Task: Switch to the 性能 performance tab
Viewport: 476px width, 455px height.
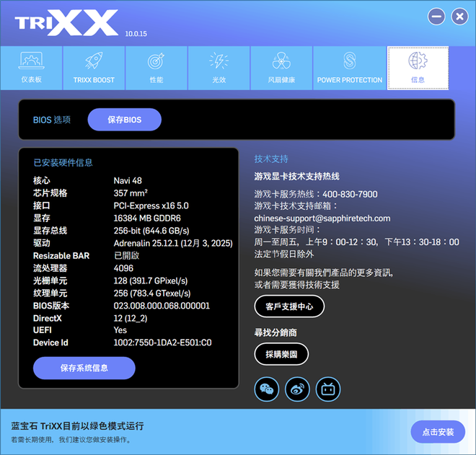Action: click(156, 68)
